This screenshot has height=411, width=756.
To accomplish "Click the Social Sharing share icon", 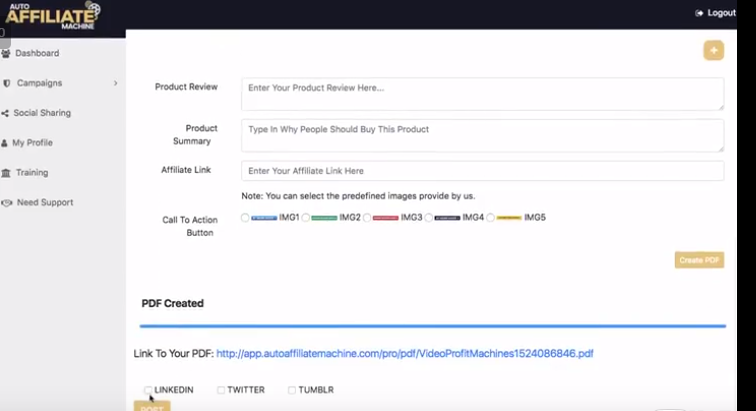I will 5,113.
